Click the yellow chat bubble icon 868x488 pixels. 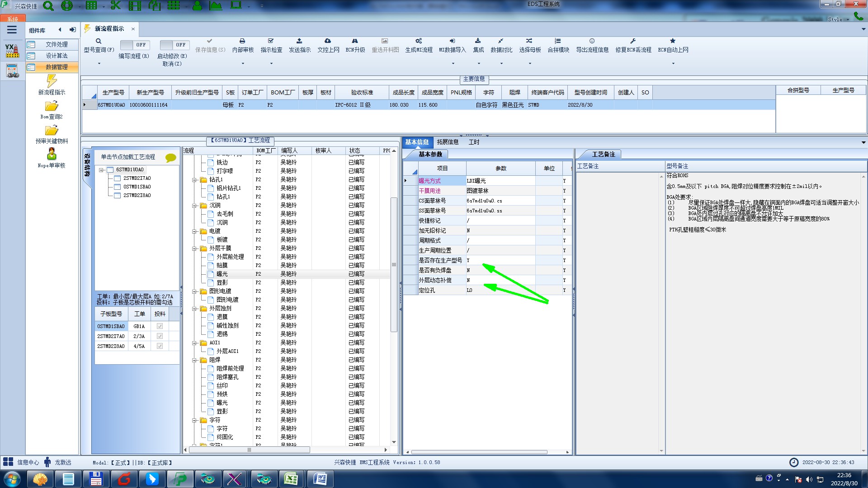[170, 158]
